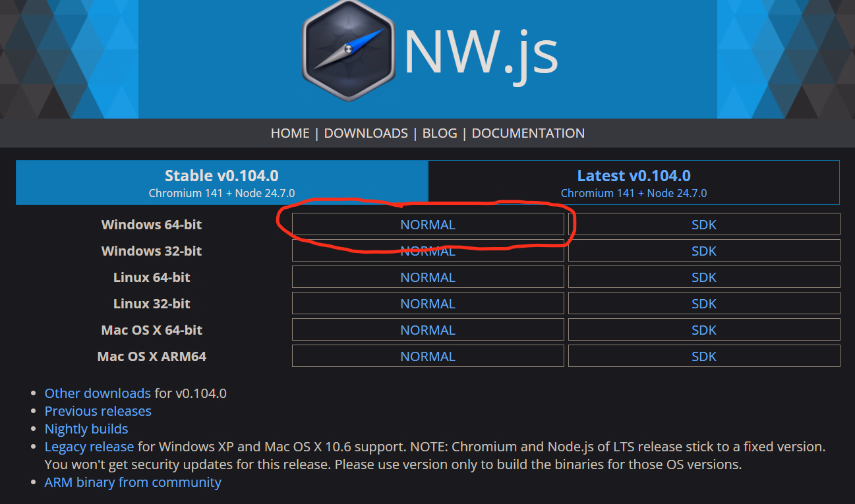Viewport: 855px width, 504px height.
Task: Open ARM binary from community link
Action: (133, 482)
